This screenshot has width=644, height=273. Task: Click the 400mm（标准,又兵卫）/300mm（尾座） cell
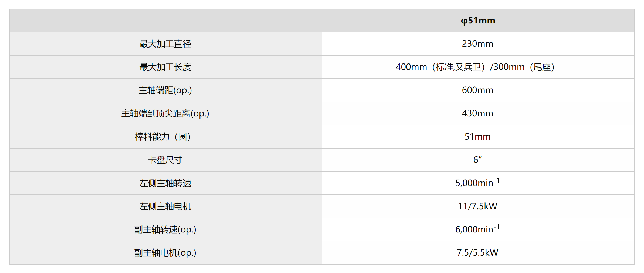pos(475,67)
